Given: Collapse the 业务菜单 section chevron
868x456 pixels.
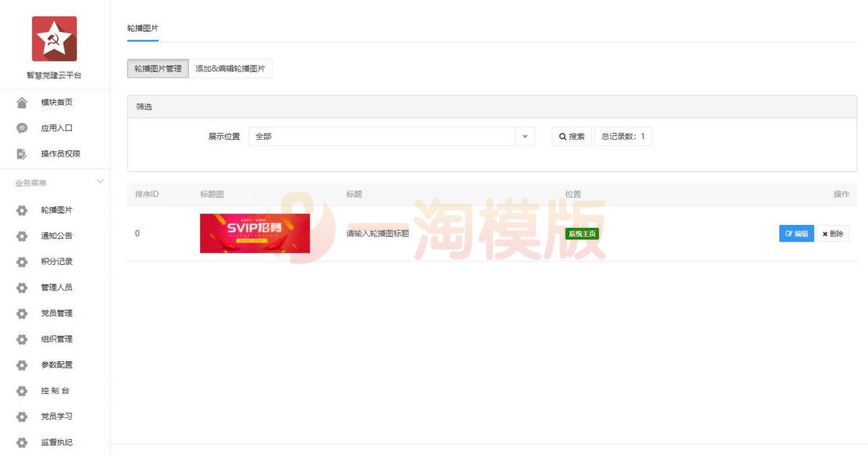Looking at the screenshot, I should click(x=100, y=182).
